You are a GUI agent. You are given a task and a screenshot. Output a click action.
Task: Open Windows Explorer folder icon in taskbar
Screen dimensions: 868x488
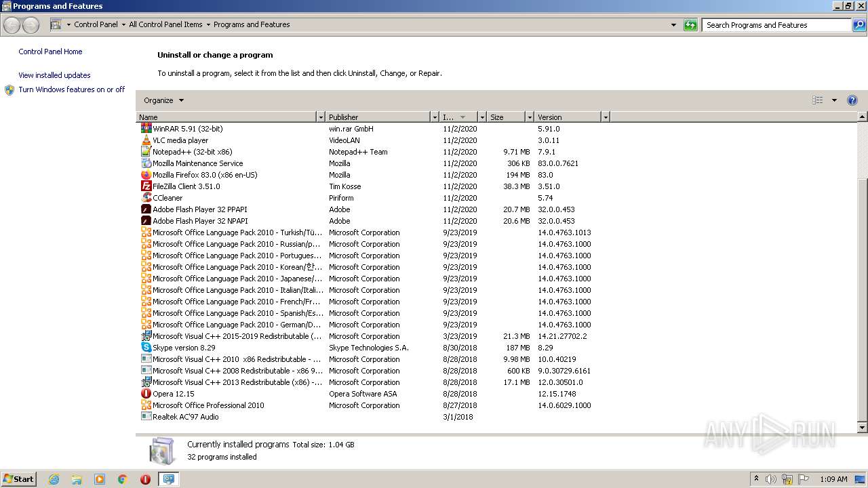[x=77, y=479]
